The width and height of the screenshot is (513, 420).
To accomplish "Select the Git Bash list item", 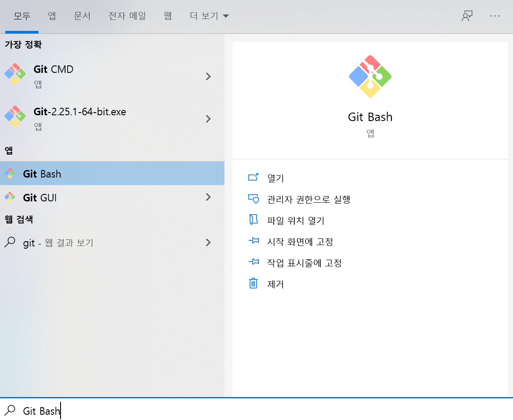I will coord(112,174).
